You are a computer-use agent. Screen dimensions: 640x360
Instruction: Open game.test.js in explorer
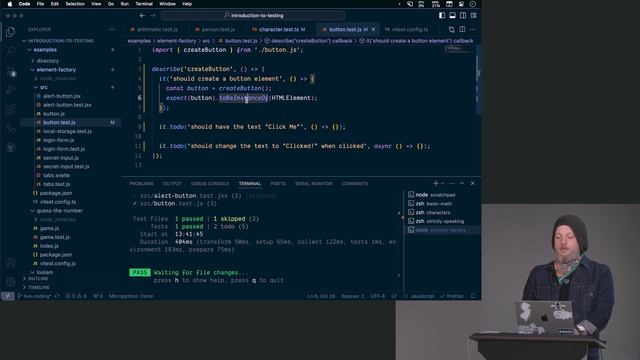[x=55, y=237]
